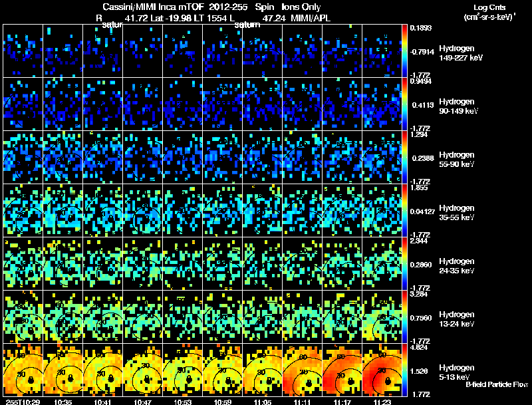The height and width of the screenshot is (405, 532).
Task: Click the 4.824 color scale value
Action: pyautogui.click(x=419, y=347)
